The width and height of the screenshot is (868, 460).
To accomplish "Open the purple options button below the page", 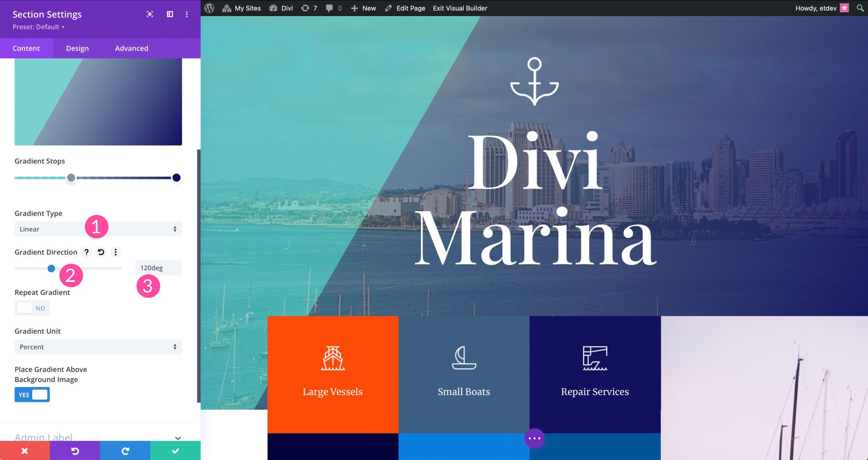I will [x=534, y=438].
